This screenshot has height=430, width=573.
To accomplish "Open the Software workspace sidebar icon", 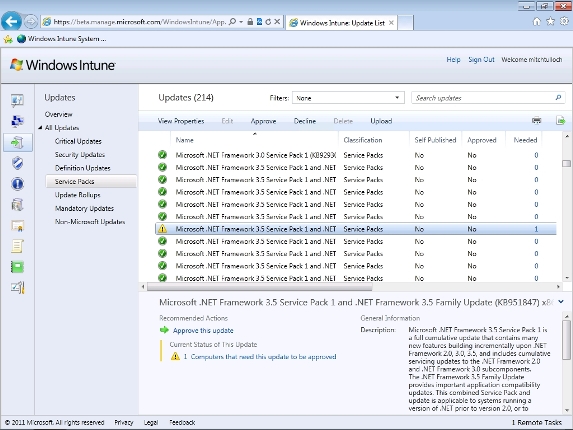I will tap(17, 205).
